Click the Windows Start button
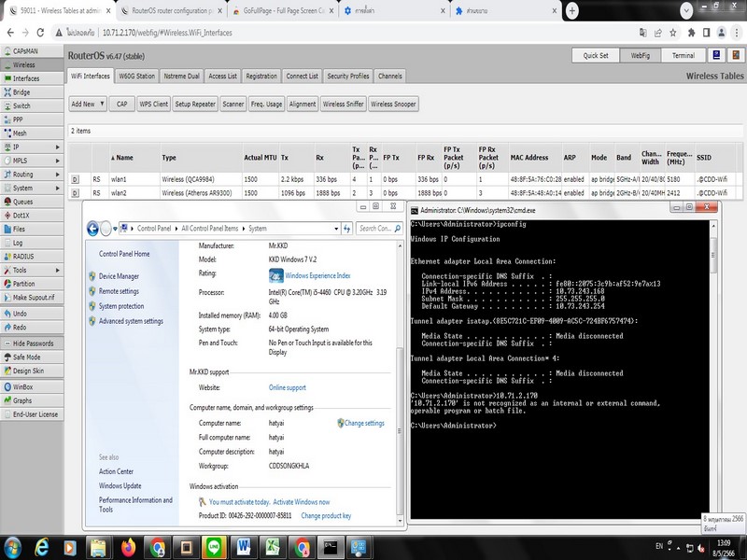 tap(13, 548)
